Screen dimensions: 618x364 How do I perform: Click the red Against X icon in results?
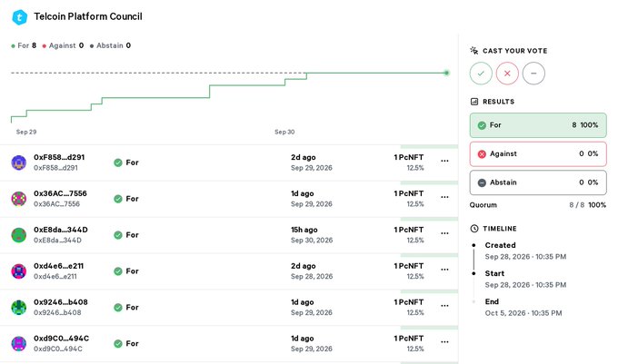click(x=482, y=154)
